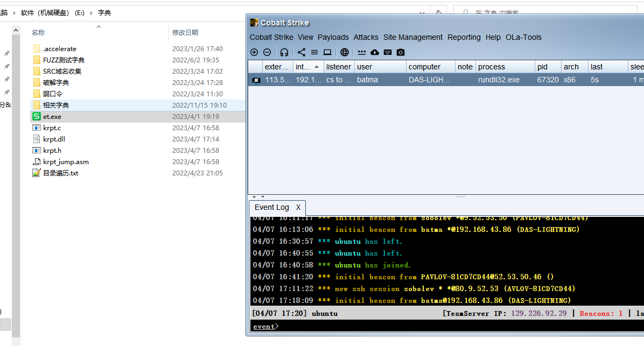Switch to target table laptop icon
Image resolution: width=644 pixels, height=346 pixels.
[327, 52]
